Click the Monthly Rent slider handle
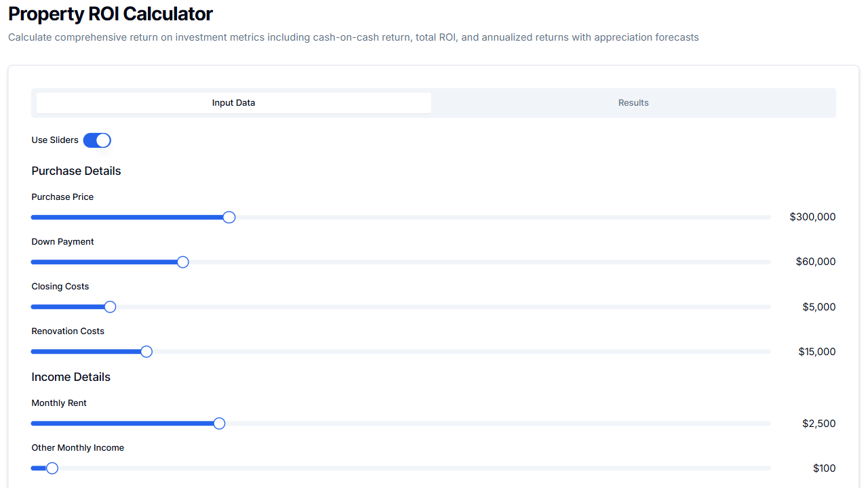The height and width of the screenshot is (488, 868). pos(219,424)
